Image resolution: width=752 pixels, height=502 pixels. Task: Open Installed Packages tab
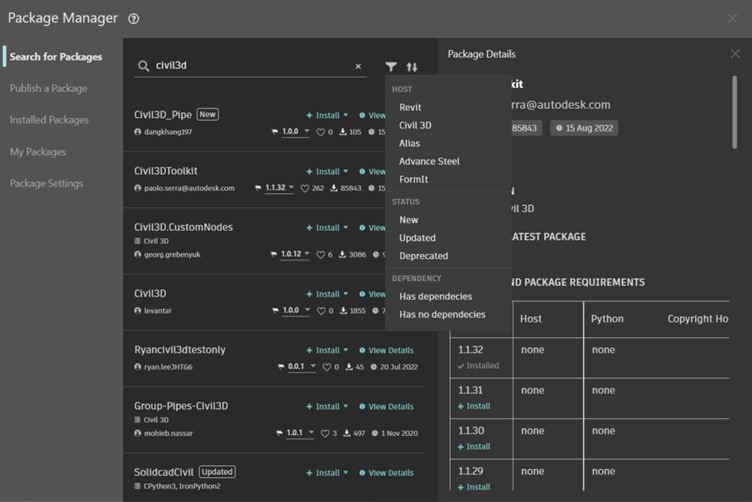[49, 120]
